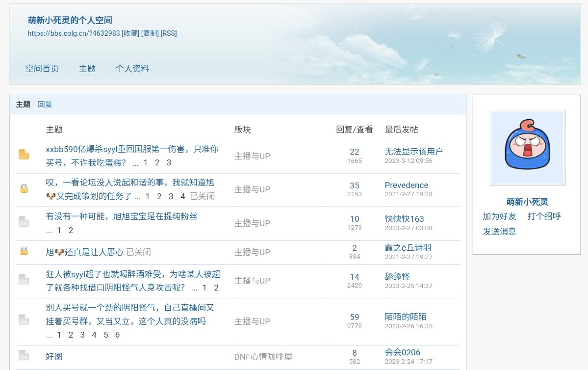Click reply count 35 of 哎，一看论坛 thread
This screenshot has height=370, width=588.
(355, 185)
